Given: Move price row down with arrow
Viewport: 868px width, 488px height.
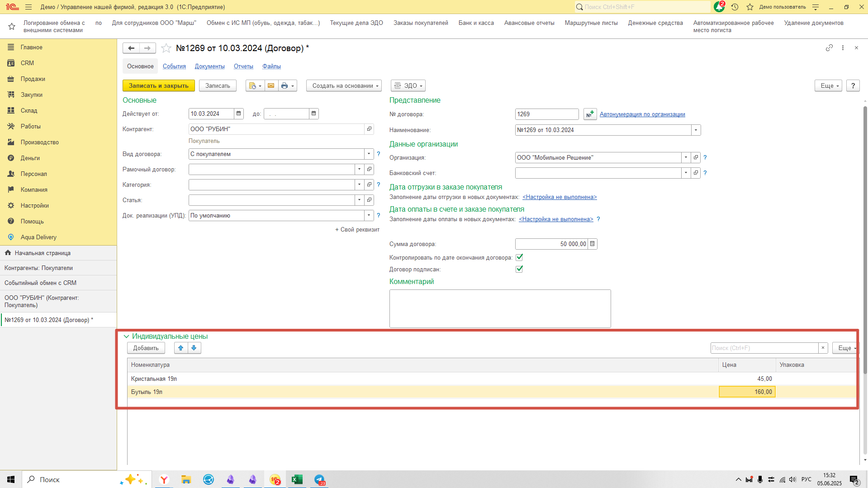Looking at the screenshot, I should click(194, 348).
